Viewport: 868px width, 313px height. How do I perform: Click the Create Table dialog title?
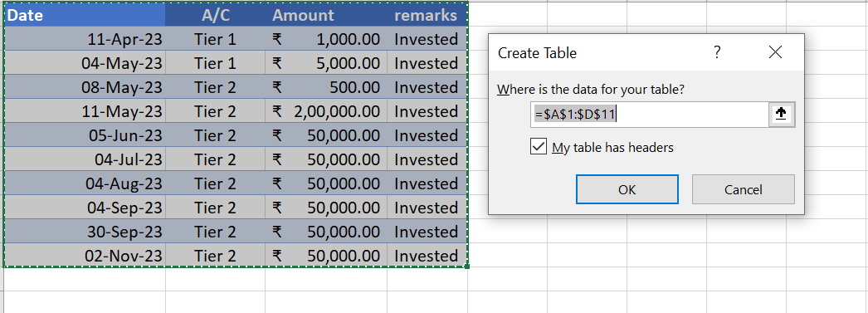point(537,53)
